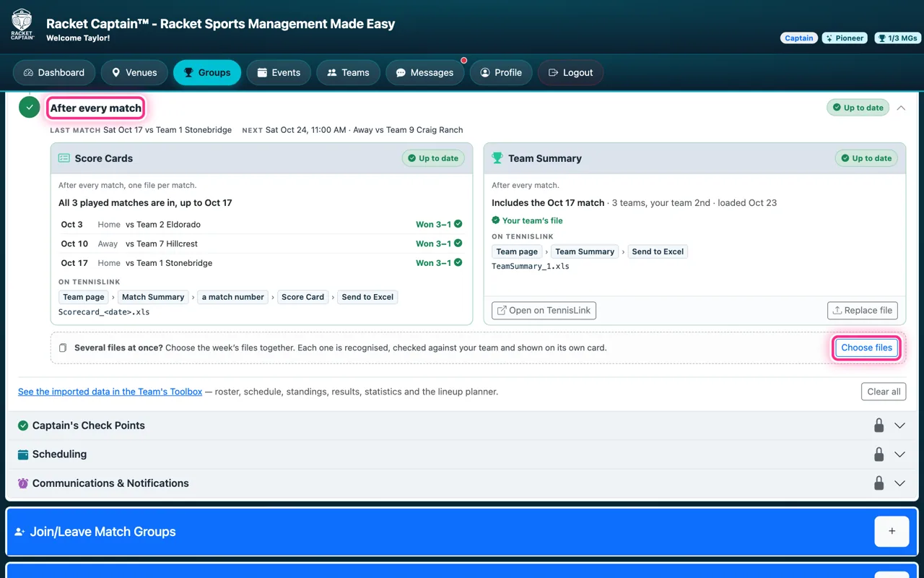Select the Oct 17 vs Team 1 Stonebridge row
This screenshot has height=578, width=924.
click(261, 263)
